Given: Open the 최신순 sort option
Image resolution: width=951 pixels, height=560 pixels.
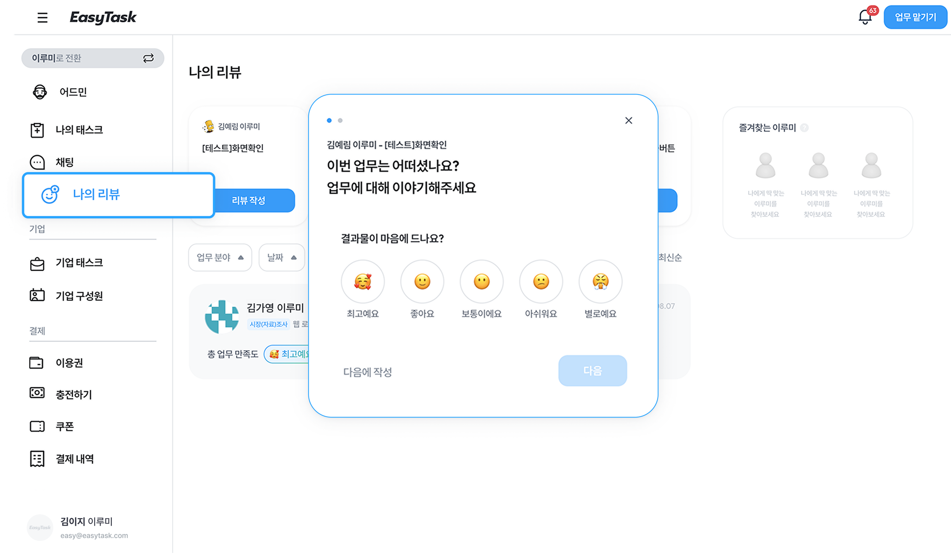Looking at the screenshot, I should point(670,257).
